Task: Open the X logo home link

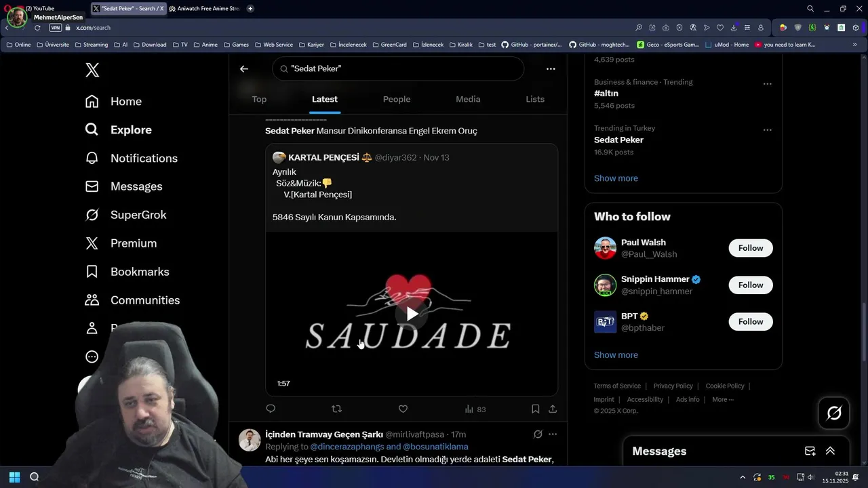Action: (92, 70)
